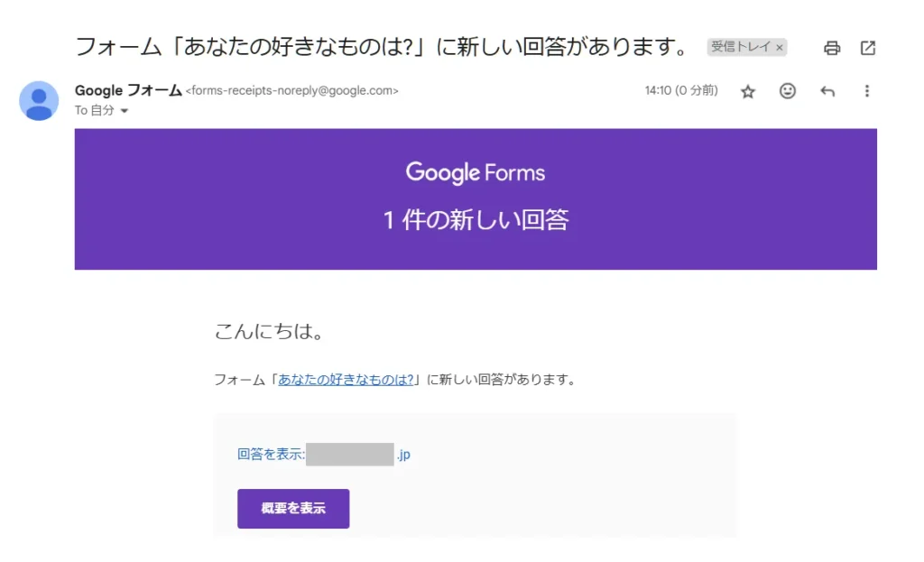Remove the 受信トレイ label with its ×
Image resolution: width=924 pixels, height=562 pixels.
point(780,48)
